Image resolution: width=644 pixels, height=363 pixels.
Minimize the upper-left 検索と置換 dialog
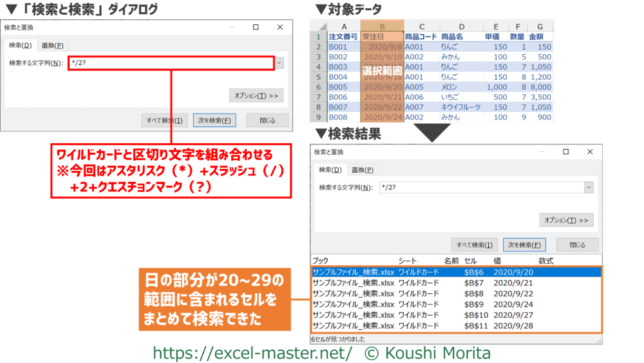click(x=231, y=28)
